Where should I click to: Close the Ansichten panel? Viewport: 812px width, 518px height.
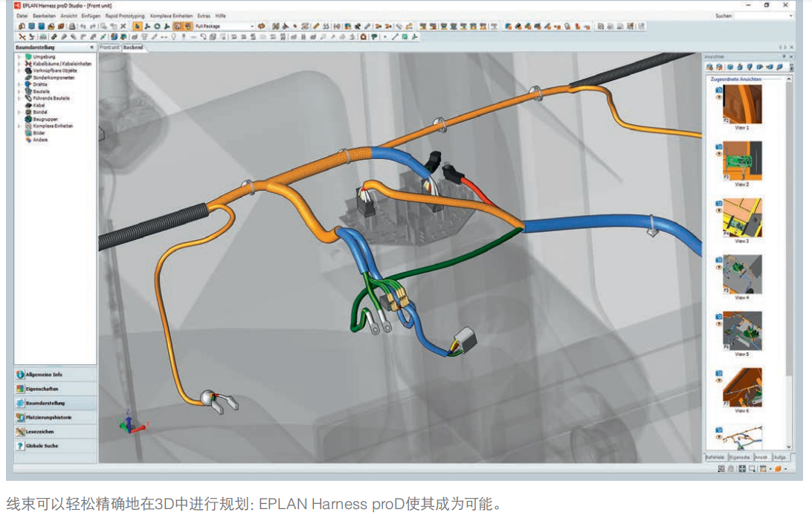tap(790, 56)
